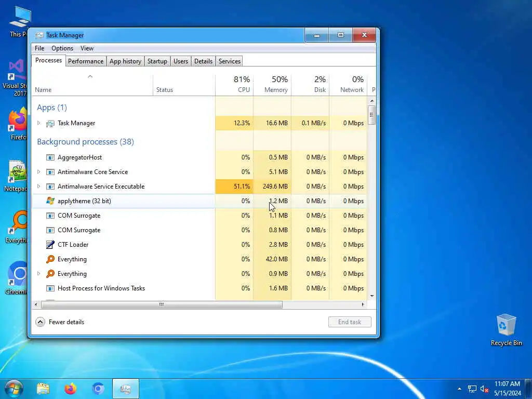The height and width of the screenshot is (399, 532).
Task: Click the scroll left arrow
Action: coord(36,304)
